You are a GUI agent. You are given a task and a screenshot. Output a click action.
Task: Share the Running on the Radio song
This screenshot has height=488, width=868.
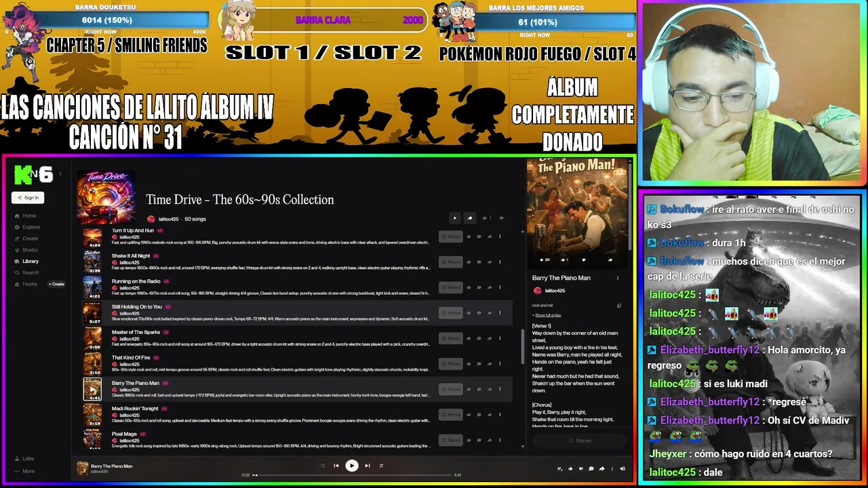pyautogui.click(x=490, y=287)
